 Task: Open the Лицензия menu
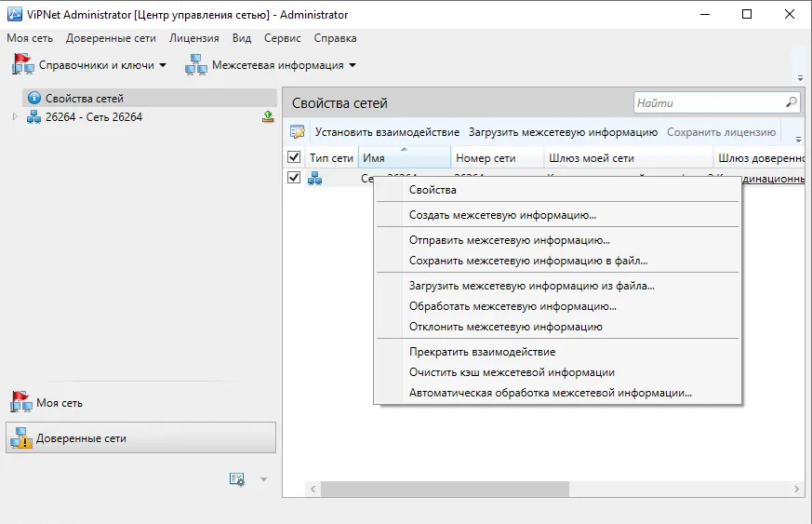tap(194, 38)
